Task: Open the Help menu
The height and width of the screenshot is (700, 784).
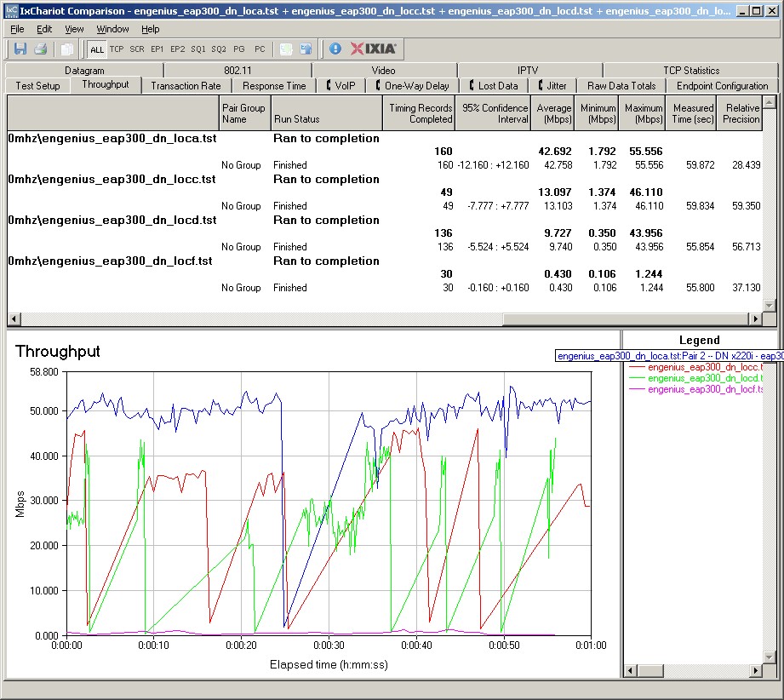Action: (x=150, y=29)
